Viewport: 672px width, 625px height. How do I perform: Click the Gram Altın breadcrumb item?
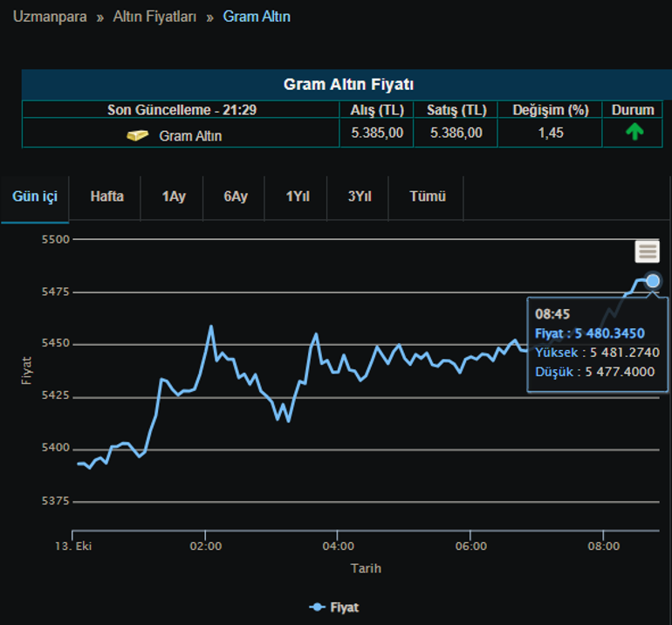[x=257, y=17]
